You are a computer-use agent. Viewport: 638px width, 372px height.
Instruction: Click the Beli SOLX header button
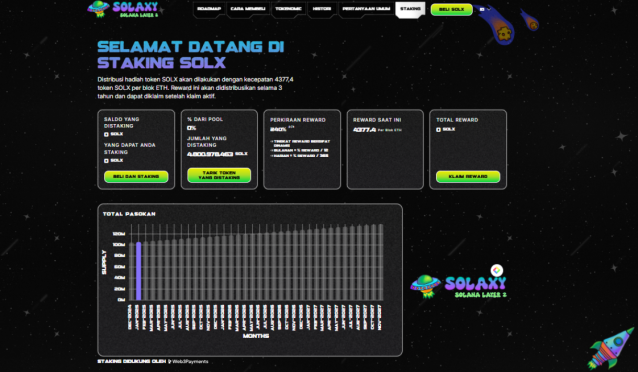pyautogui.click(x=452, y=9)
